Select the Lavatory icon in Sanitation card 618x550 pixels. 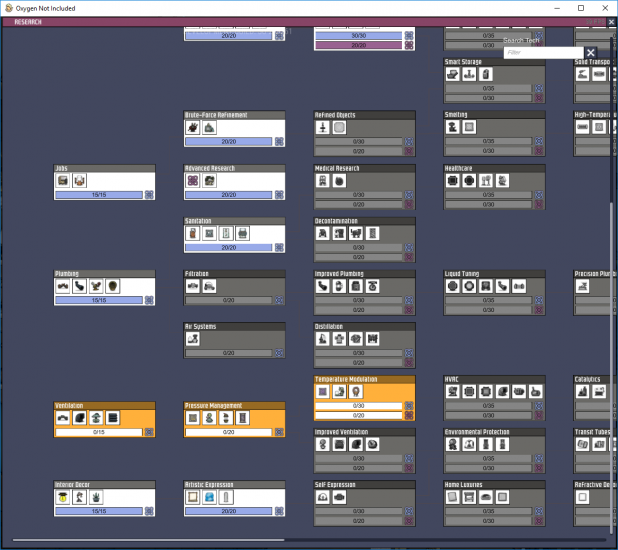pyautogui.click(x=242, y=233)
